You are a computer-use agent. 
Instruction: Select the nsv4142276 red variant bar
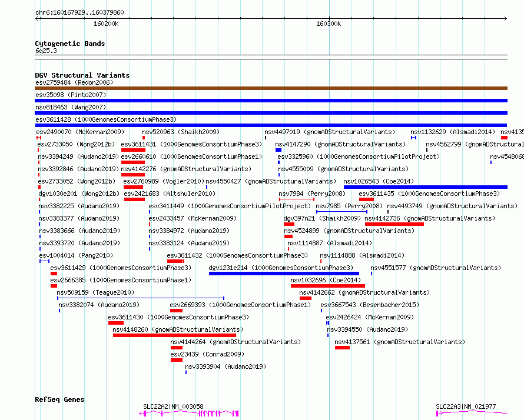tap(133, 175)
